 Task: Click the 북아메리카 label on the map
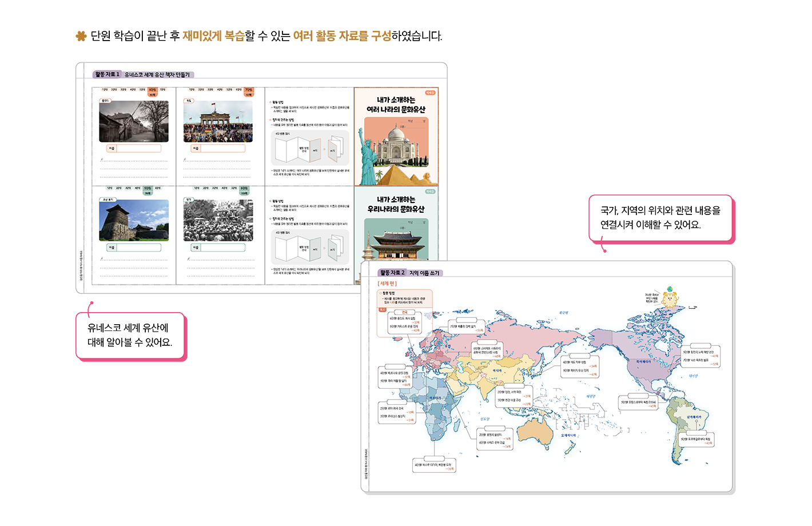click(643, 361)
